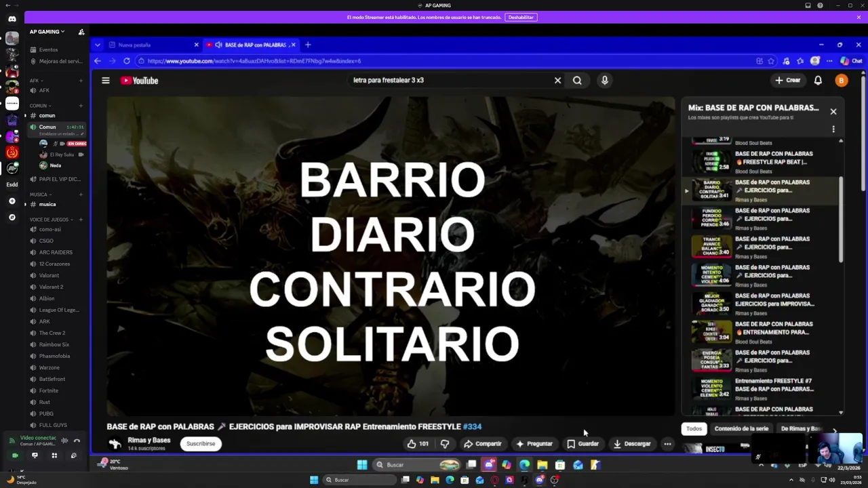Open the Windows Start button on taskbar
Viewport: 868px width, 488px height.
[x=313, y=480]
